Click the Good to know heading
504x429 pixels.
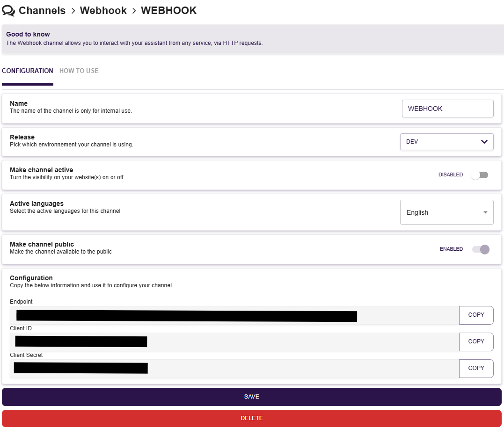click(28, 34)
